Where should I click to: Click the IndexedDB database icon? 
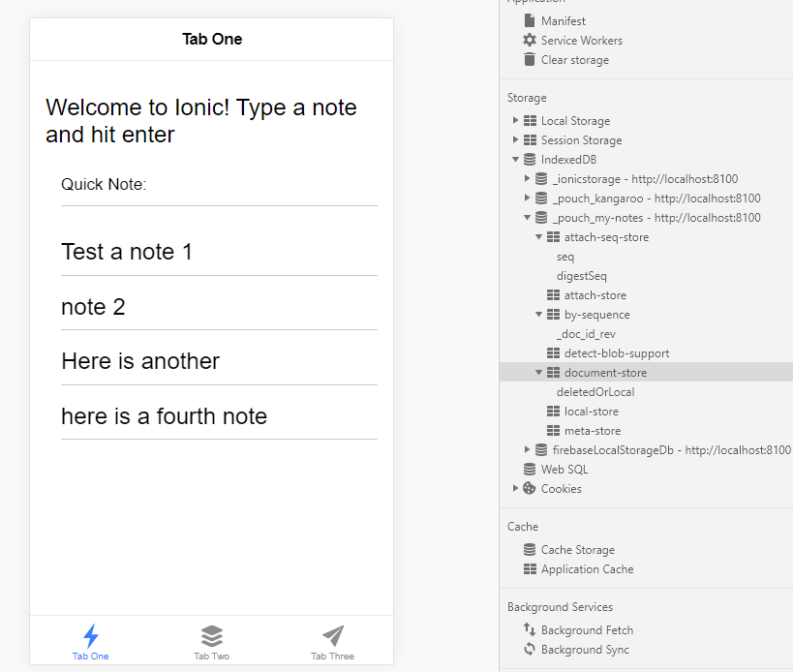tap(530, 159)
